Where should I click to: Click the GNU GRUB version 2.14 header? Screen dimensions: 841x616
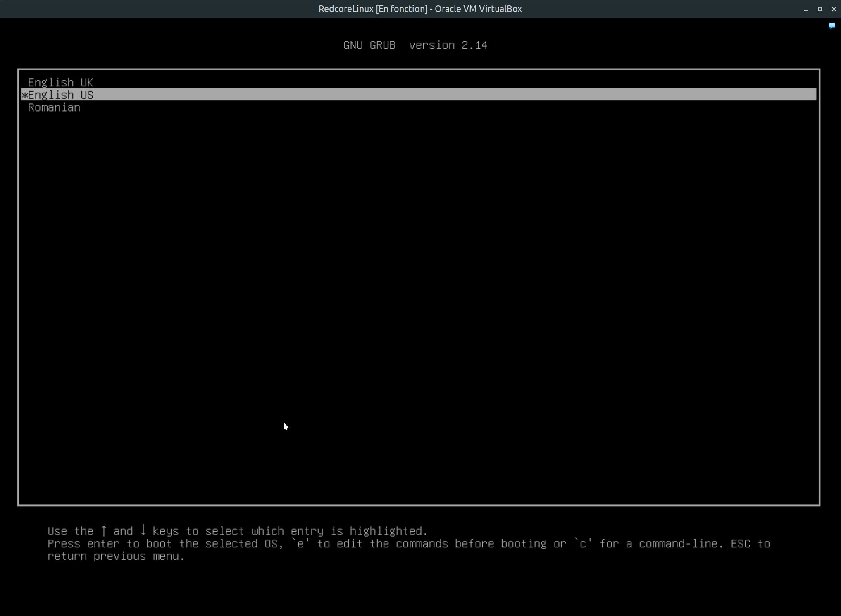[x=415, y=45]
